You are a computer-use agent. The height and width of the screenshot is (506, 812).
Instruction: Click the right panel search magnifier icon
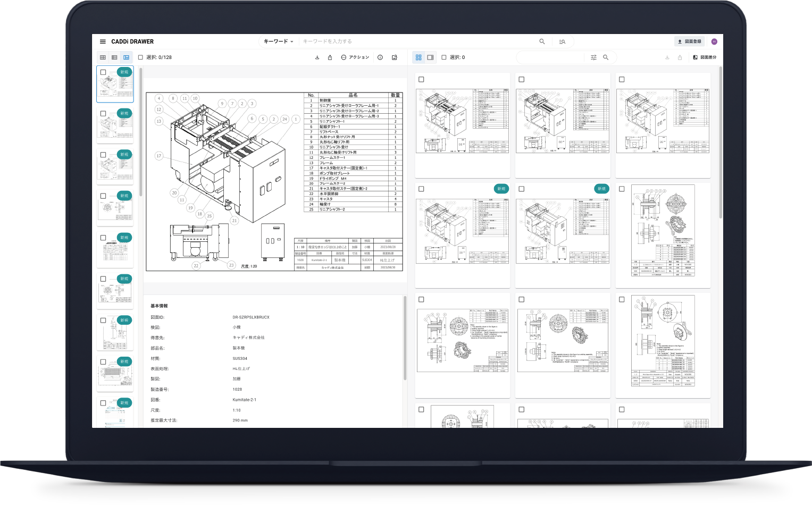pos(606,57)
